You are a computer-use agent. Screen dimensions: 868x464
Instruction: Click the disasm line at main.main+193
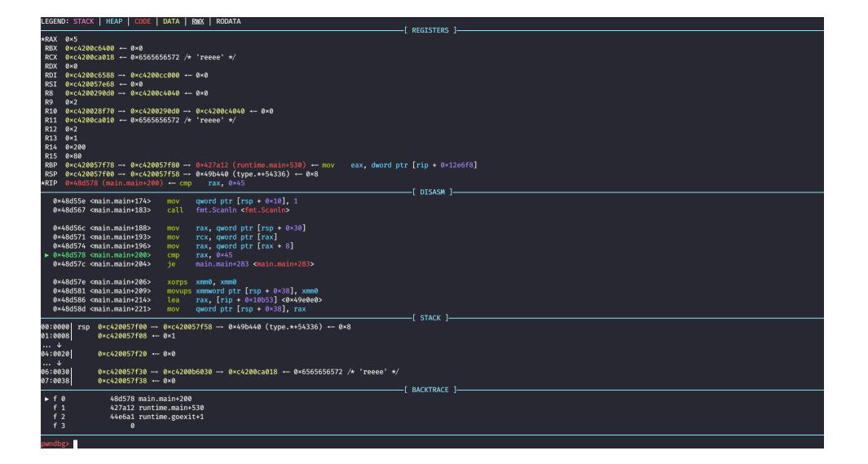point(165,237)
